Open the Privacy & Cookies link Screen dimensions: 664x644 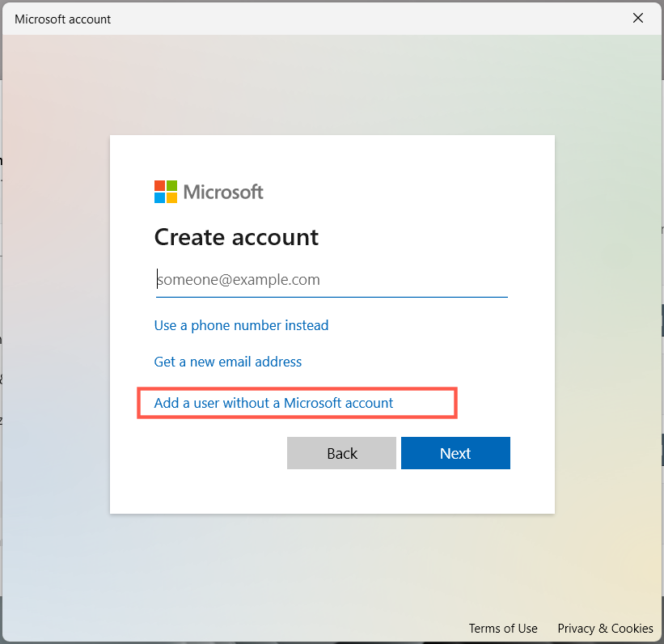click(605, 629)
